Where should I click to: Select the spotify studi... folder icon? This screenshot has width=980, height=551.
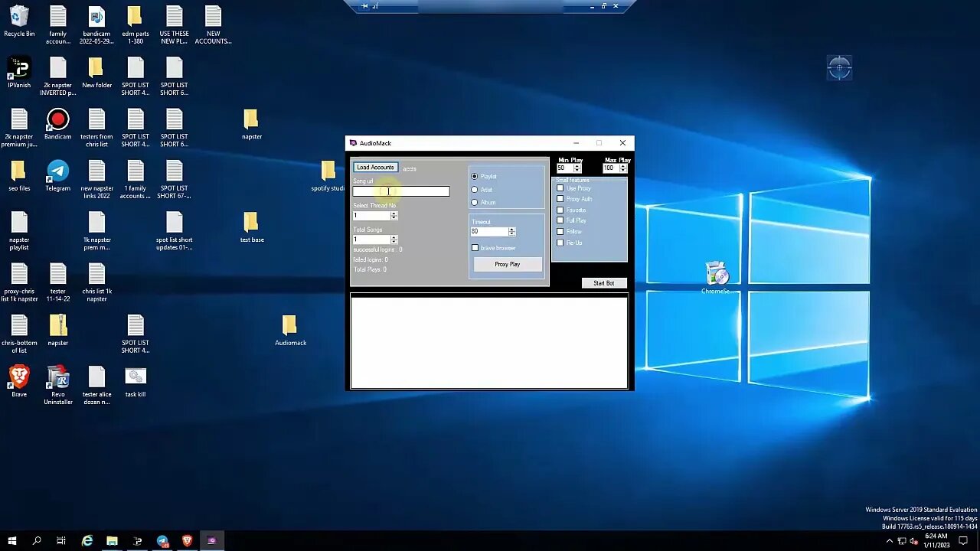(x=328, y=175)
